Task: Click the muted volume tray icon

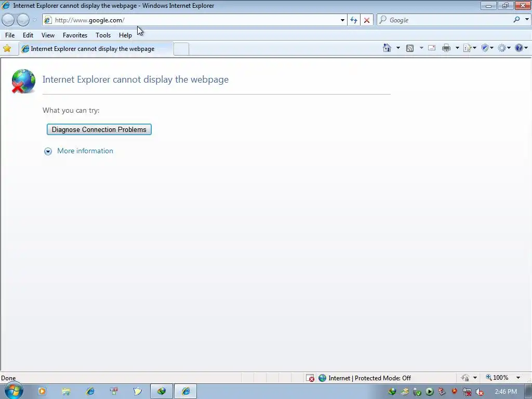Action: (480, 392)
